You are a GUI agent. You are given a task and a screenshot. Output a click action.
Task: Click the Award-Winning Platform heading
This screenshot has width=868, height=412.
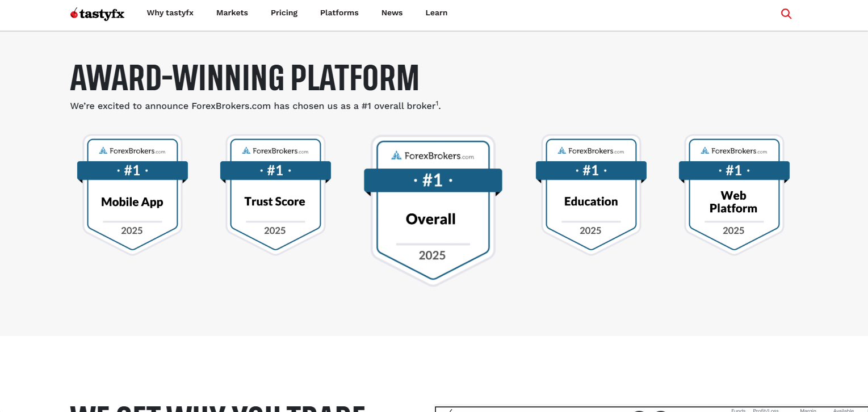point(245,78)
